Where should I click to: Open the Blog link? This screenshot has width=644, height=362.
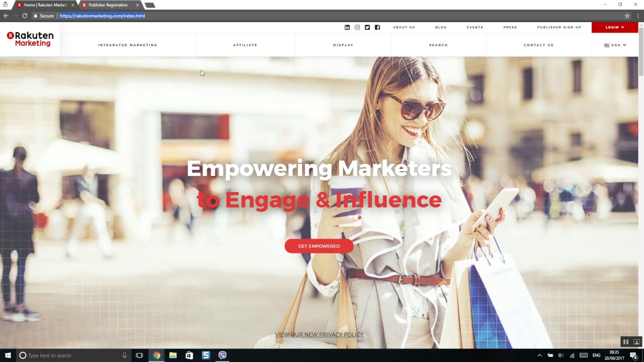tap(441, 27)
